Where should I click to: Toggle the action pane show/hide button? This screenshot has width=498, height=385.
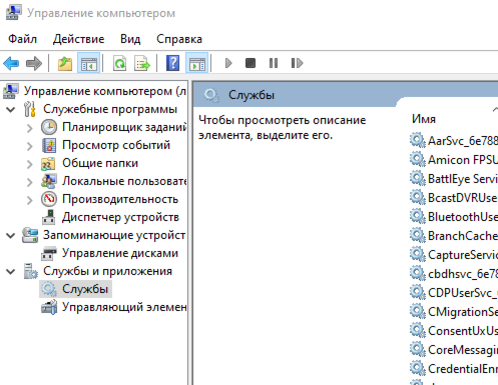pos(197,63)
